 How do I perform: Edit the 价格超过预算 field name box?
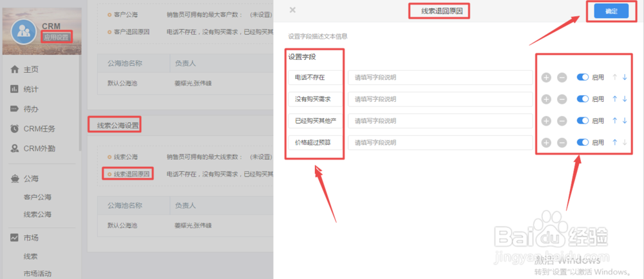coord(315,142)
